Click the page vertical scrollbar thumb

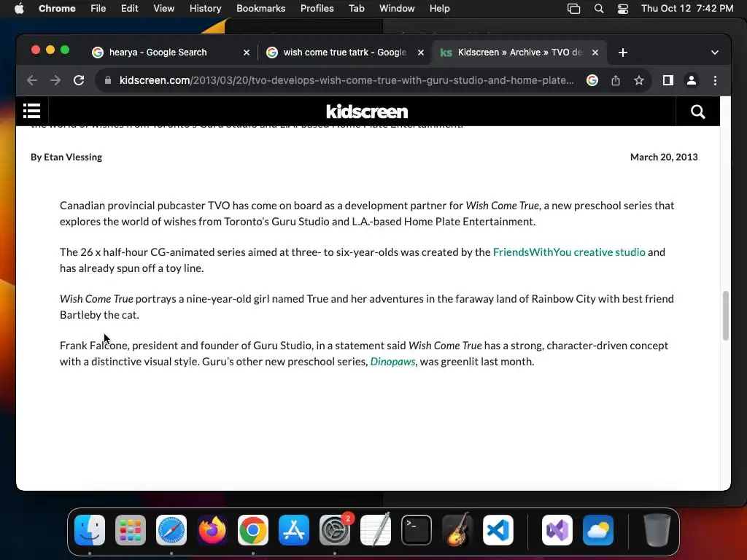(x=725, y=315)
